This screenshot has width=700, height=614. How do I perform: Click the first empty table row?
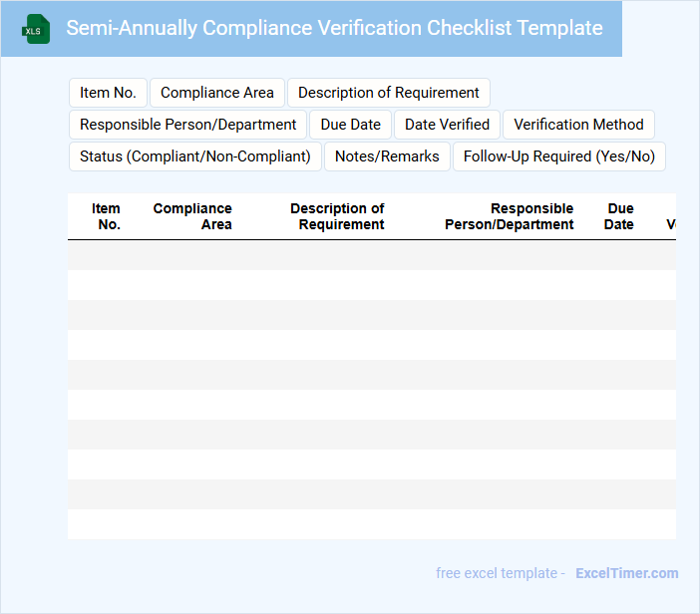pos(371,255)
